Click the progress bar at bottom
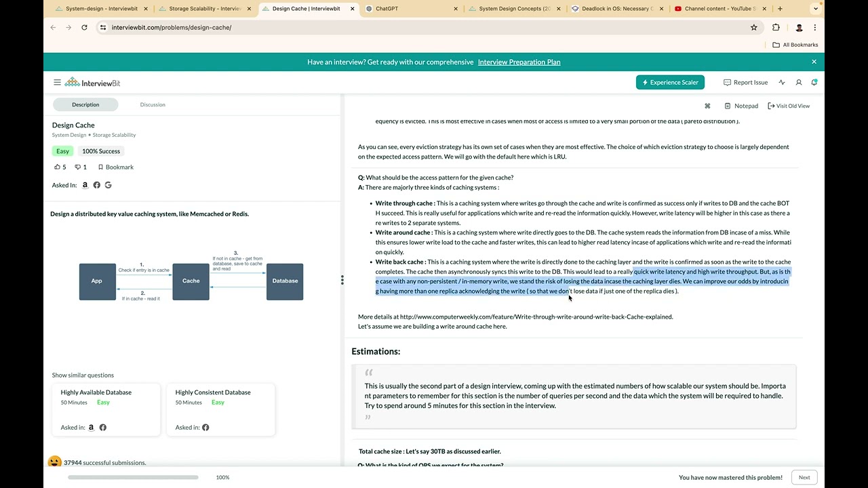Image resolution: width=868 pixels, height=488 pixels. (133, 477)
